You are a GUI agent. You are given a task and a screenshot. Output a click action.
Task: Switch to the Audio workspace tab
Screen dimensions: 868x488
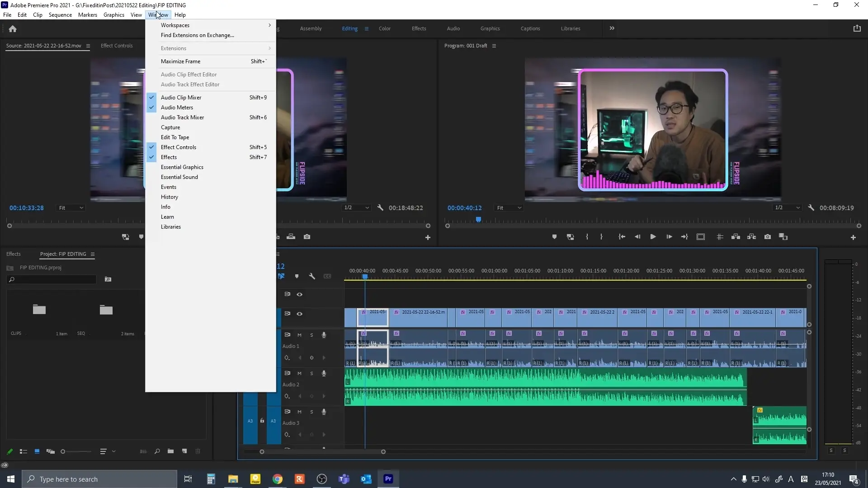453,28
